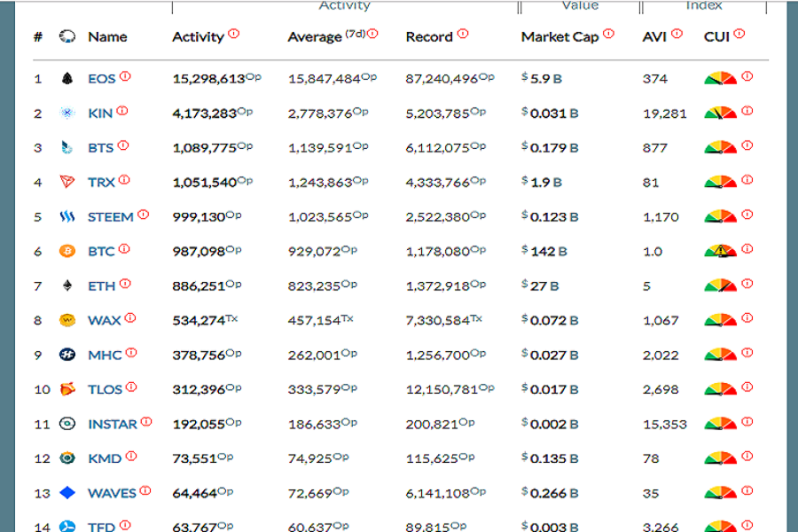Sort the table by Name column
This screenshot has height=532, width=798.
click(107, 36)
